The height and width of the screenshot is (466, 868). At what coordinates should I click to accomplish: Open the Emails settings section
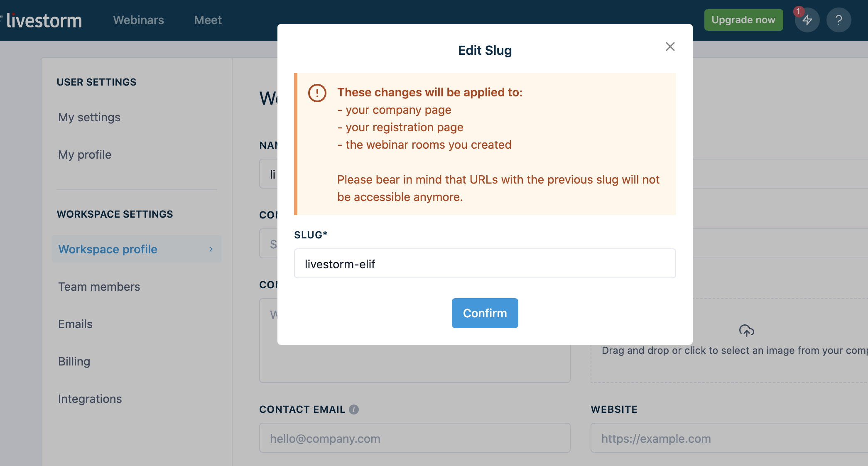coord(75,324)
